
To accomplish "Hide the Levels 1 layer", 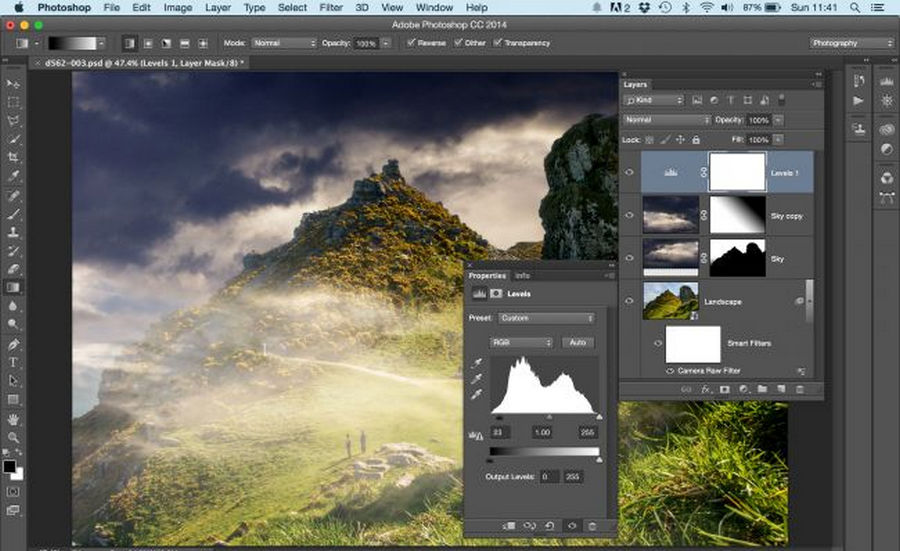I will [x=630, y=172].
